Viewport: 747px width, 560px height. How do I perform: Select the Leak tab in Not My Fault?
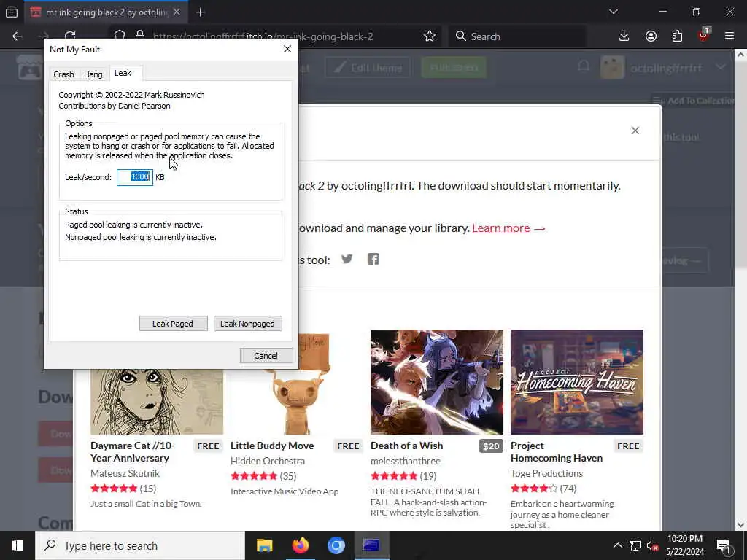click(x=123, y=73)
